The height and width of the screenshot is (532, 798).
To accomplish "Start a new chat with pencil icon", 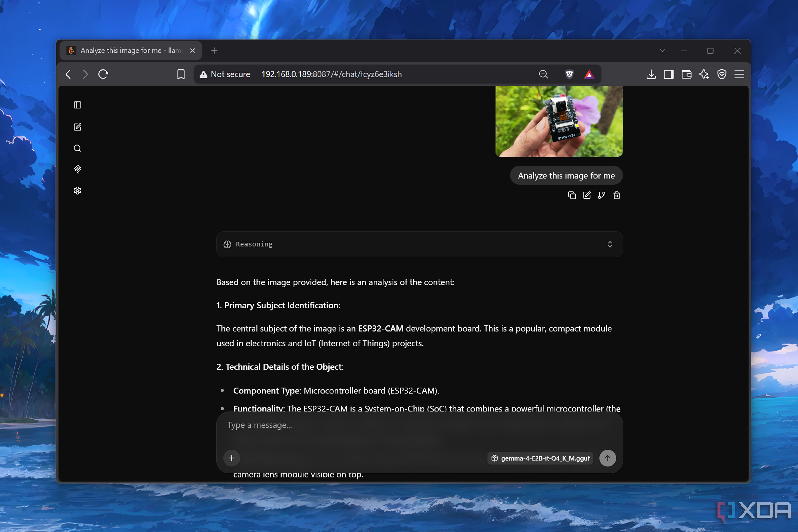I will coord(77,127).
